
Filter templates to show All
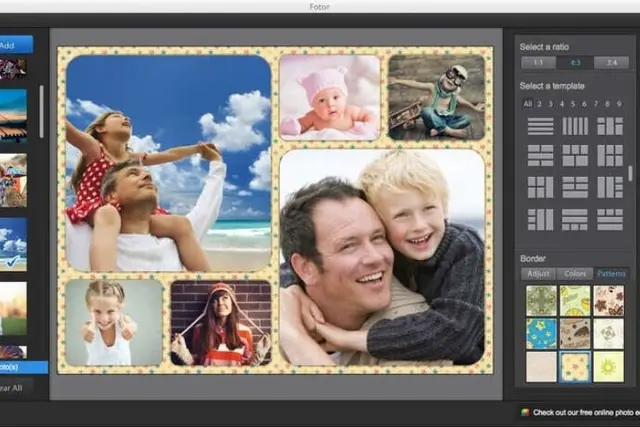[x=528, y=104]
